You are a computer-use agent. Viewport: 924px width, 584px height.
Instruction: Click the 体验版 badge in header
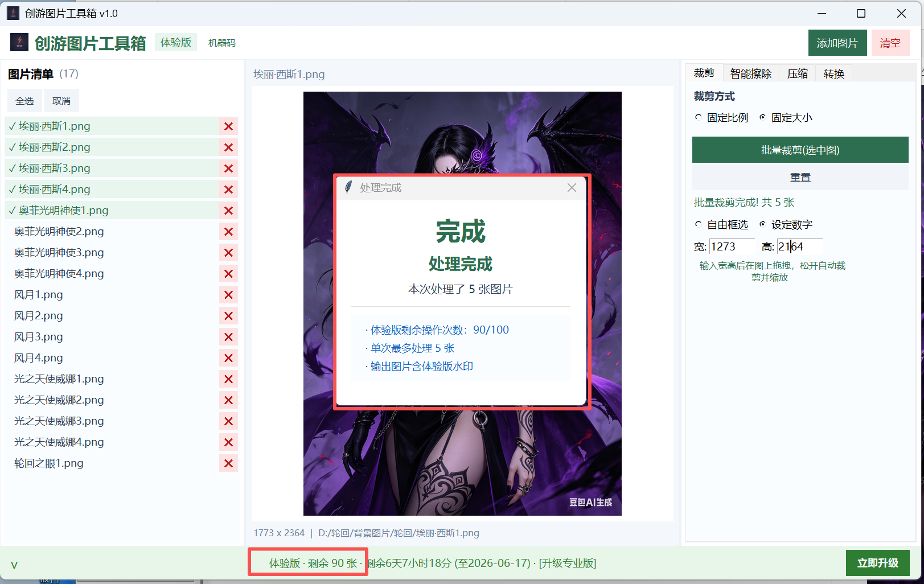[x=176, y=42]
